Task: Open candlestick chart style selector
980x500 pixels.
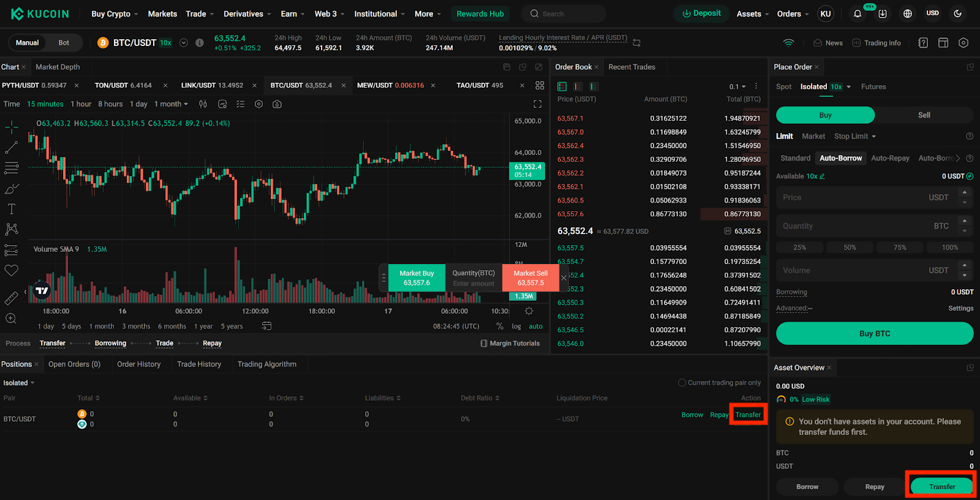Action: point(203,104)
